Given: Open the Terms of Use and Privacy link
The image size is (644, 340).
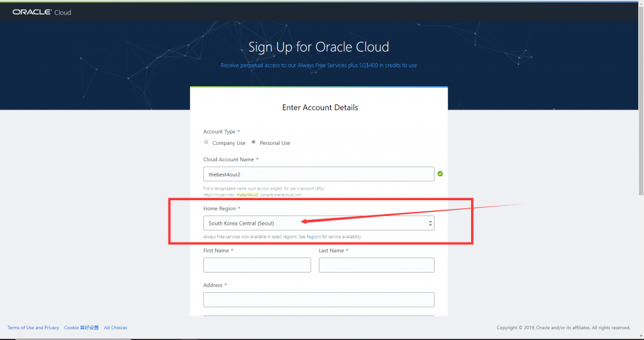Looking at the screenshot, I should [33, 327].
